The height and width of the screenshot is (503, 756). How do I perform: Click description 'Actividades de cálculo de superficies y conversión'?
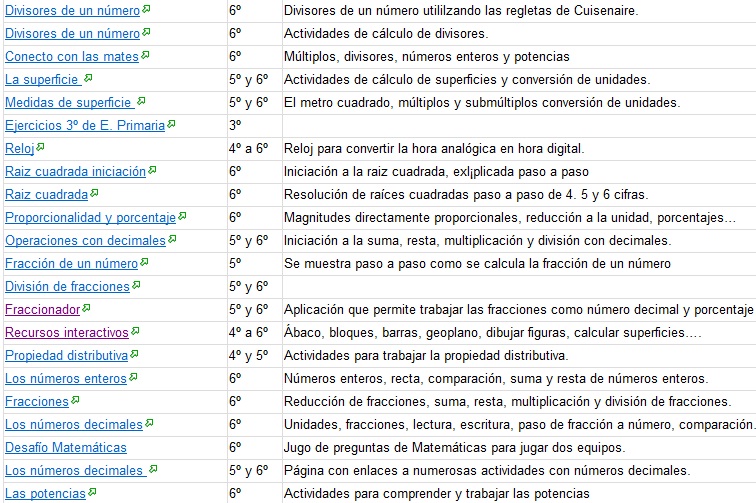click(x=467, y=80)
